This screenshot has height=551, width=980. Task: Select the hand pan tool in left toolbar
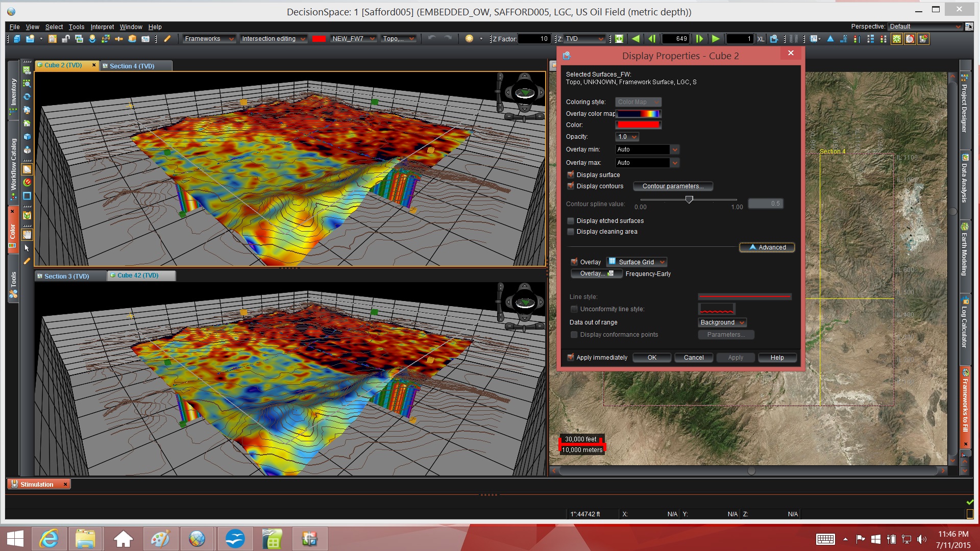click(x=27, y=235)
